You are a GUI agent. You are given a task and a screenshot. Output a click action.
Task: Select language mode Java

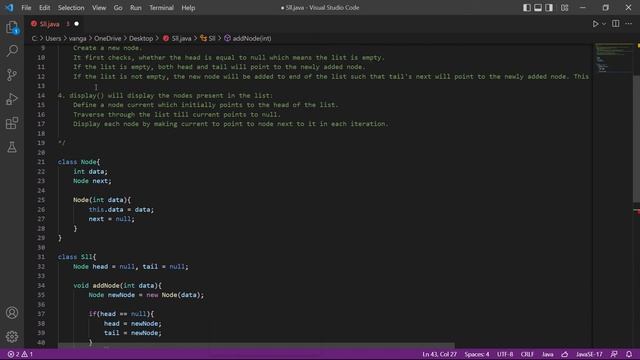point(547,354)
